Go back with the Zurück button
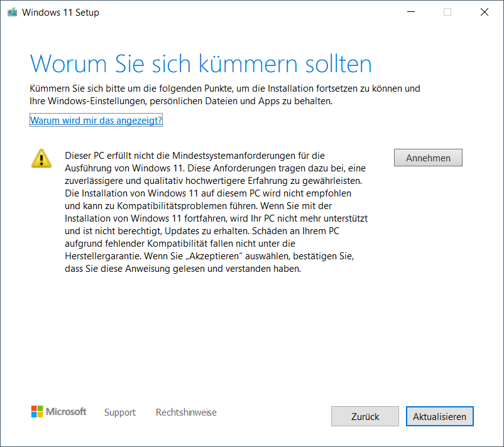This screenshot has height=447, width=504. point(364,416)
